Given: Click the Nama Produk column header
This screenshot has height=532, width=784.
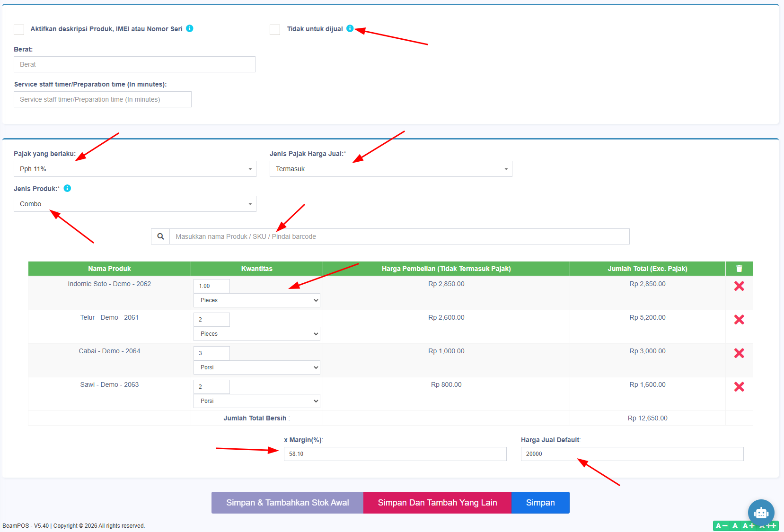Looking at the screenshot, I should (109, 269).
